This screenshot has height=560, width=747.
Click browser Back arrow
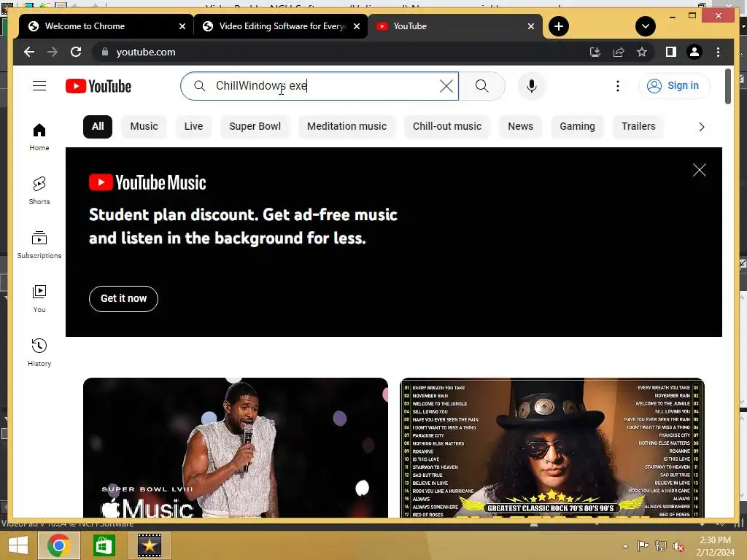pyautogui.click(x=29, y=52)
